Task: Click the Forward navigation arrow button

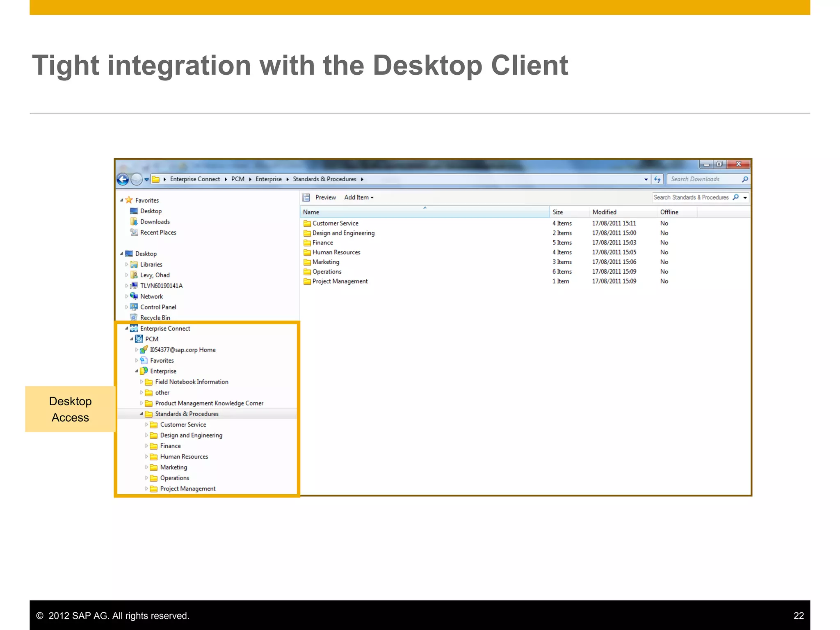Action: 137,179
